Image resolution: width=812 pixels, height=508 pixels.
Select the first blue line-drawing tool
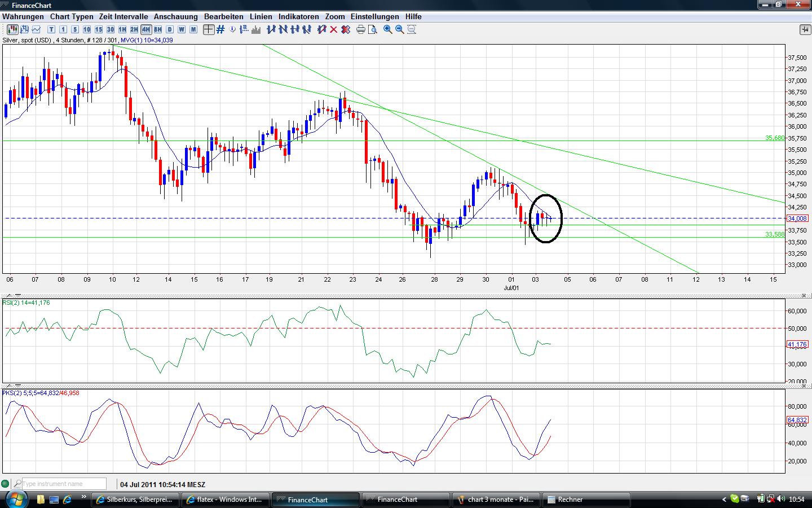pyautogui.click(x=271, y=29)
